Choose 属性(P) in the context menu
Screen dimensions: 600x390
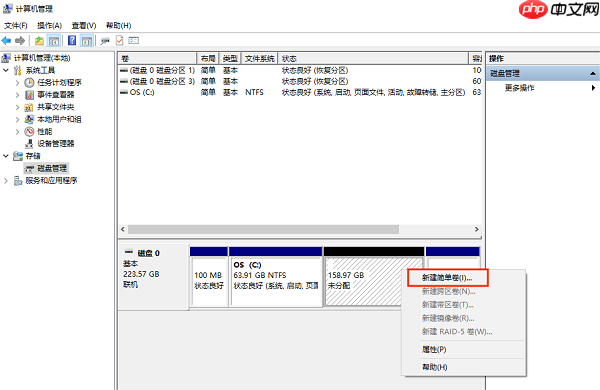coord(434,349)
